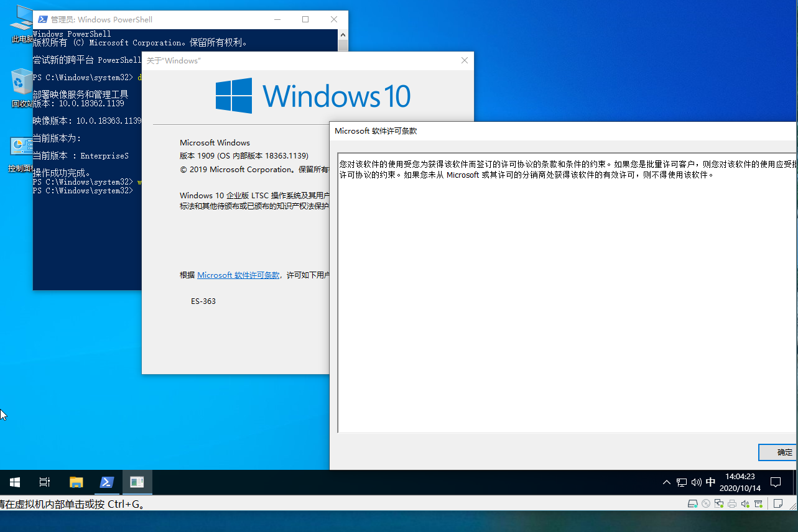Click the 'ES-363' user text
Image resolution: width=798 pixels, height=532 pixels.
[x=203, y=301]
